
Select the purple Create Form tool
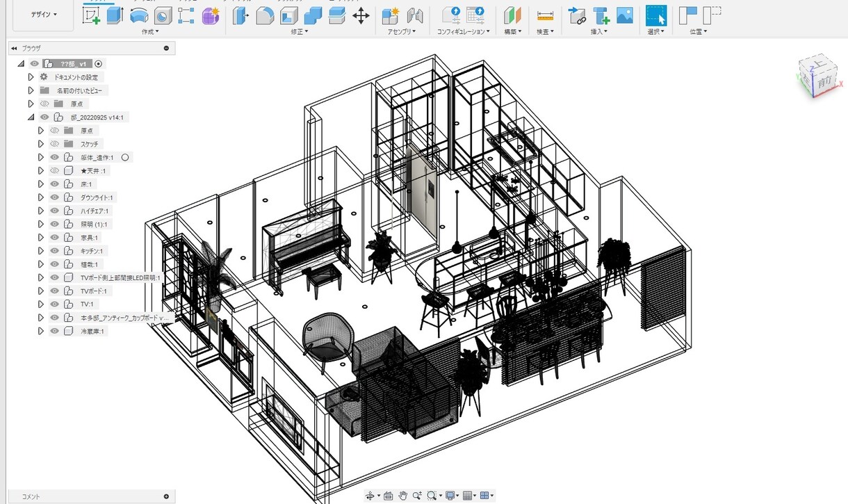point(210,15)
